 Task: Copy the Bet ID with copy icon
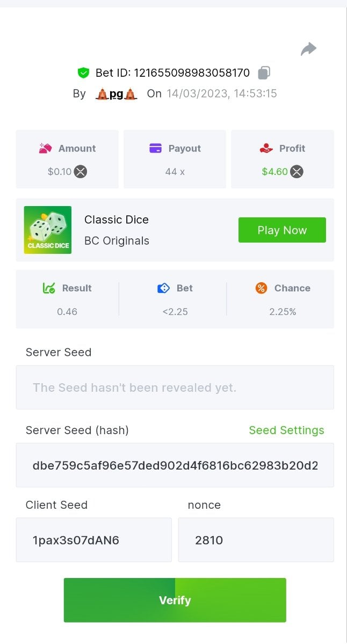pyautogui.click(x=264, y=72)
